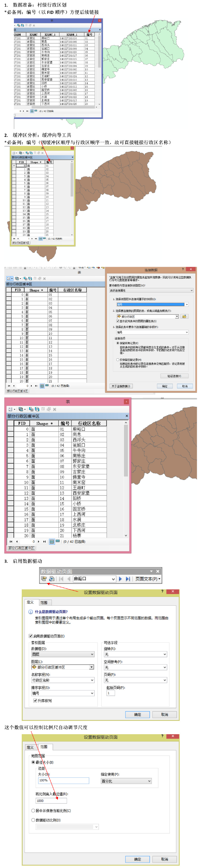Viewport: 200px width, 868px height.
Task: Show selected records view in large table
Action: click(x=58, y=541)
